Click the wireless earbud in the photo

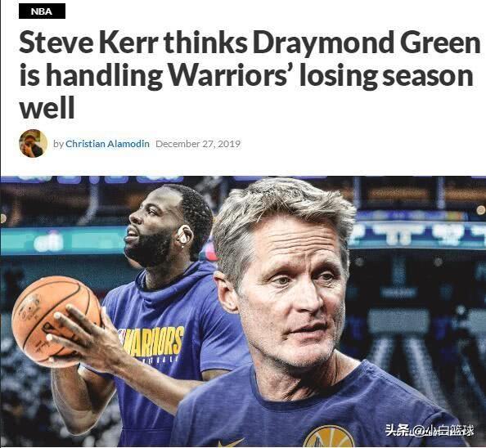coord(183,235)
